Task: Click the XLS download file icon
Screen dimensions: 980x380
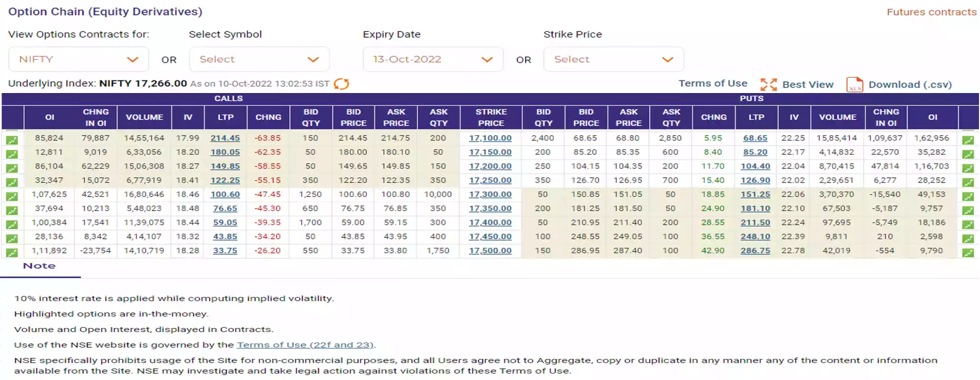Action: click(855, 85)
